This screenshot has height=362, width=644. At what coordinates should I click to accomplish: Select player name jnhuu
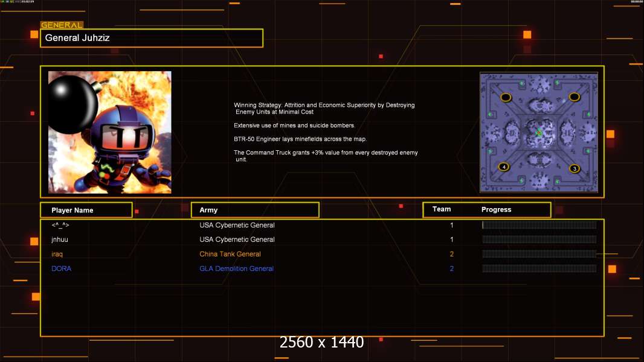pyautogui.click(x=60, y=240)
